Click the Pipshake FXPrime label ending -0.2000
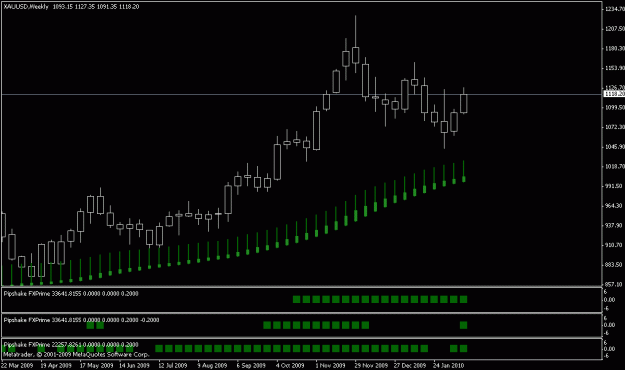The width and height of the screenshot is (625, 370). pyautogui.click(x=81, y=320)
